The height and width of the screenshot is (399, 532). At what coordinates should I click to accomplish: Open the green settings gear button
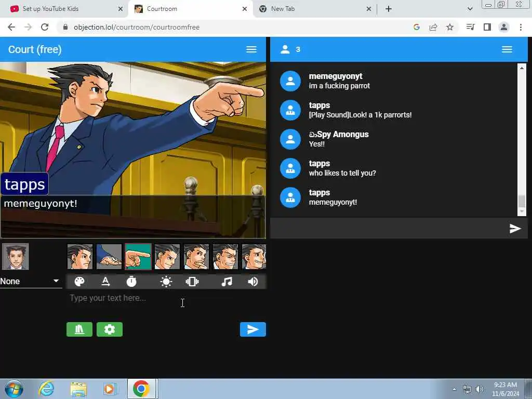click(110, 329)
